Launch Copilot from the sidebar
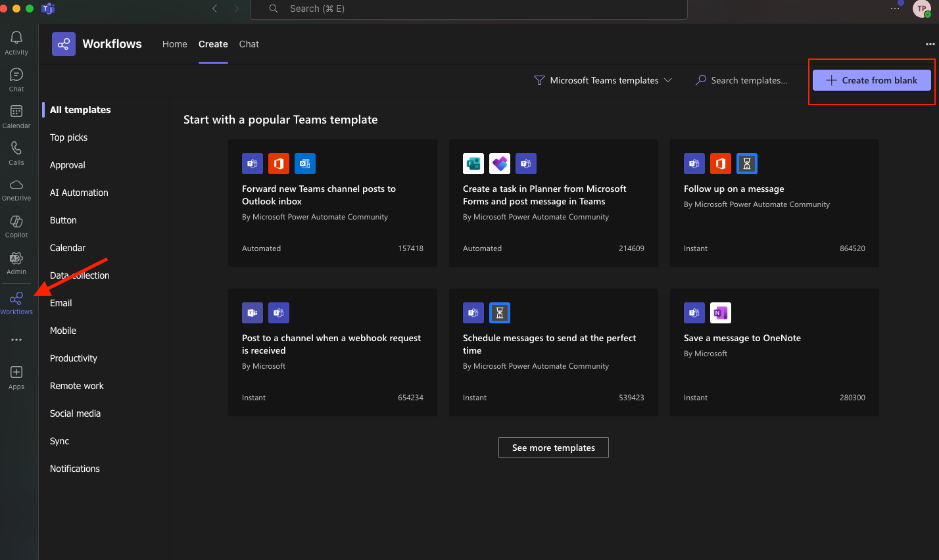939x560 pixels. (16, 225)
